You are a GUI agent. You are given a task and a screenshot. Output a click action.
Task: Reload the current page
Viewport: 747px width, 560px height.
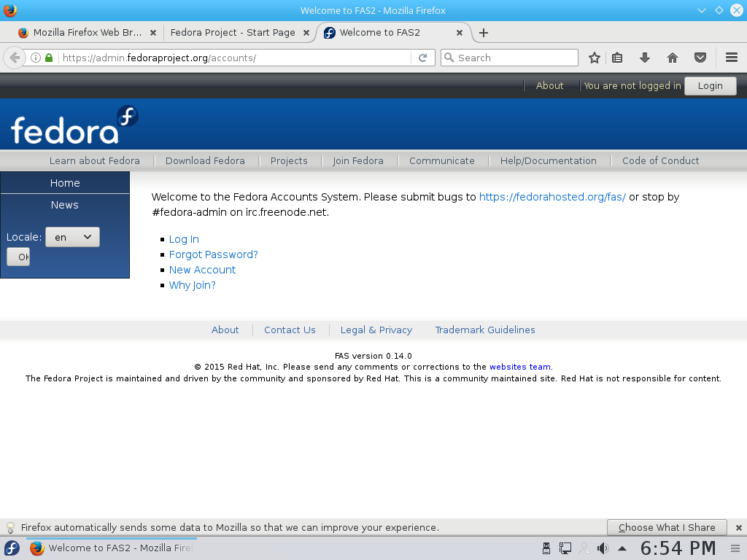pos(422,58)
